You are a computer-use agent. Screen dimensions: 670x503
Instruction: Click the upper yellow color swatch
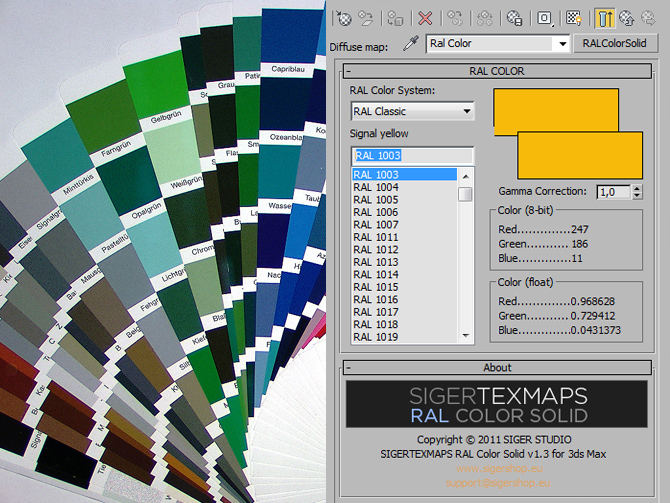(x=556, y=109)
